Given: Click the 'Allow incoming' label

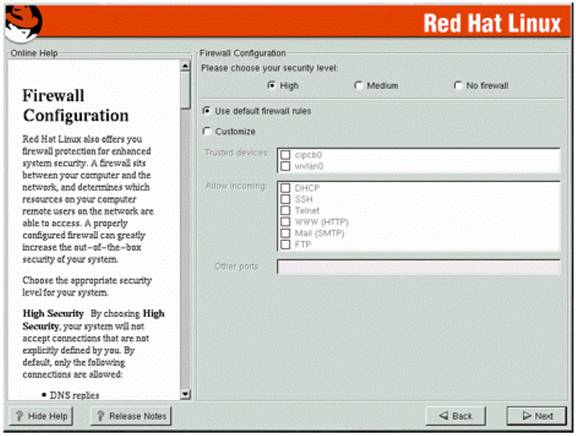Looking at the screenshot, I should point(235,186).
